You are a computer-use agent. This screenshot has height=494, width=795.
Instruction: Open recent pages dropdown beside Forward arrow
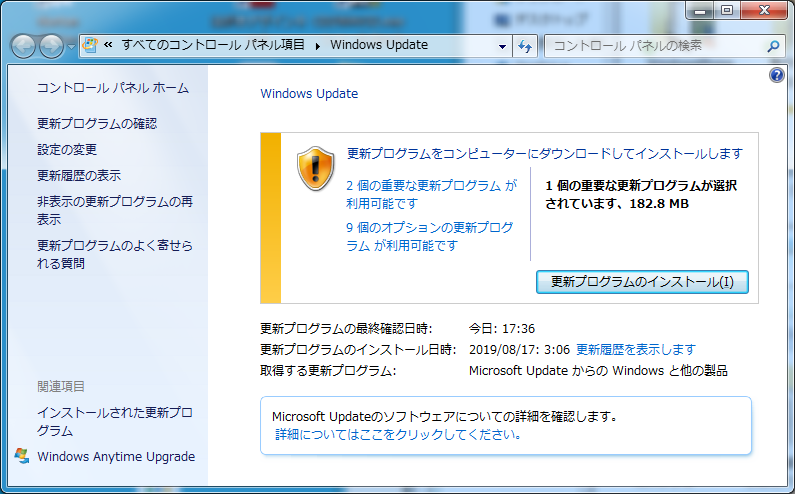pyautogui.click(x=71, y=47)
